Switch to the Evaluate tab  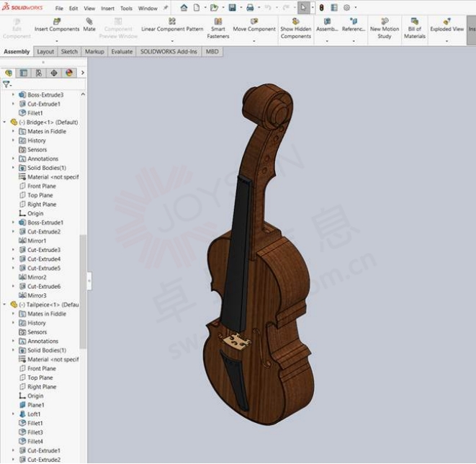[x=122, y=52]
